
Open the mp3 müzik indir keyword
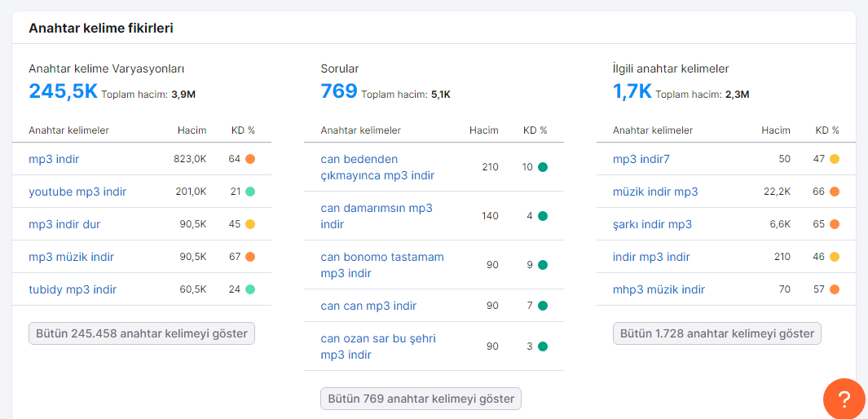[x=72, y=257]
